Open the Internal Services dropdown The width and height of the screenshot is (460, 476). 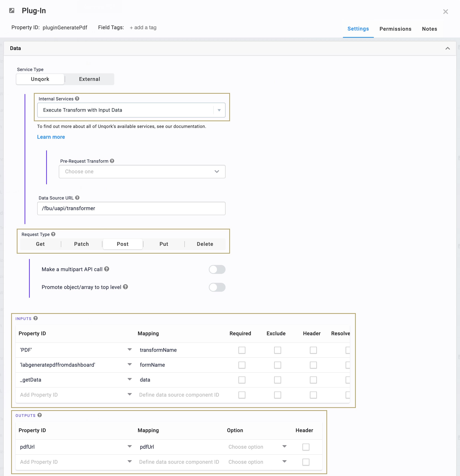pos(131,110)
